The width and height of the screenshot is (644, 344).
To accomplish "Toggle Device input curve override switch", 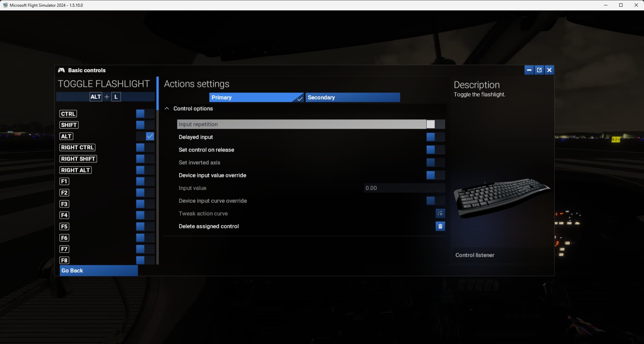I will coord(436,201).
